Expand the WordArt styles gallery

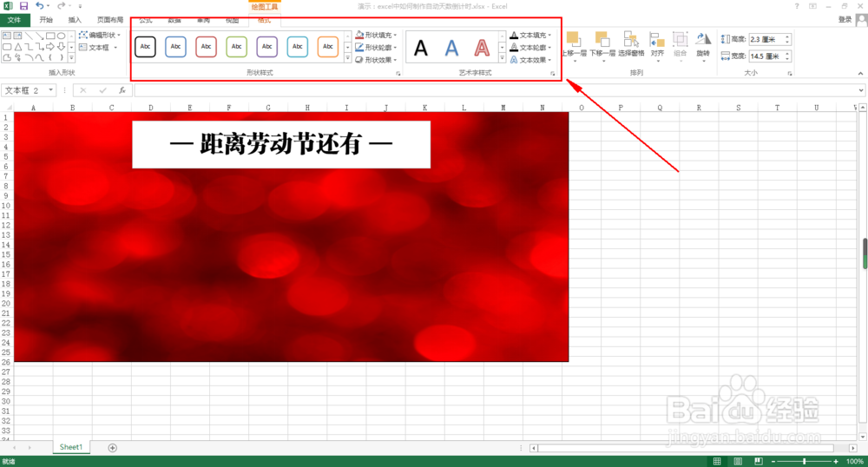click(502, 58)
